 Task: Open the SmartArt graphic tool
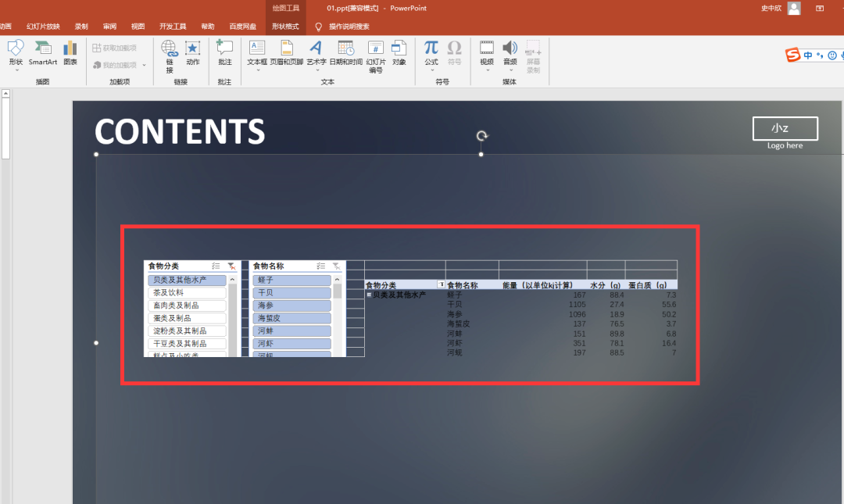pyautogui.click(x=43, y=52)
